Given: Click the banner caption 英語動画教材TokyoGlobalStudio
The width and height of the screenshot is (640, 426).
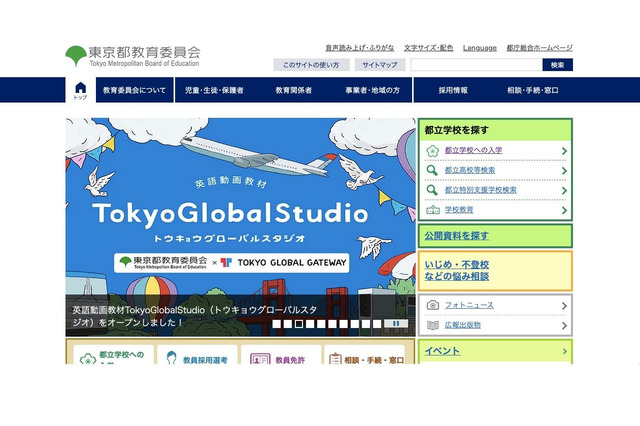Looking at the screenshot, I should tap(195, 316).
